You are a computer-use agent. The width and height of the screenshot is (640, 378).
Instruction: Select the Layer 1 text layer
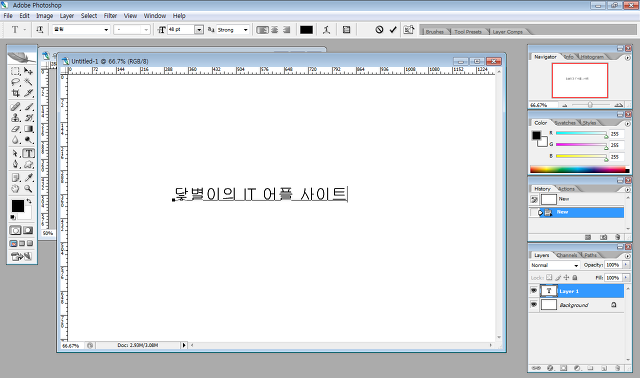pos(582,291)
